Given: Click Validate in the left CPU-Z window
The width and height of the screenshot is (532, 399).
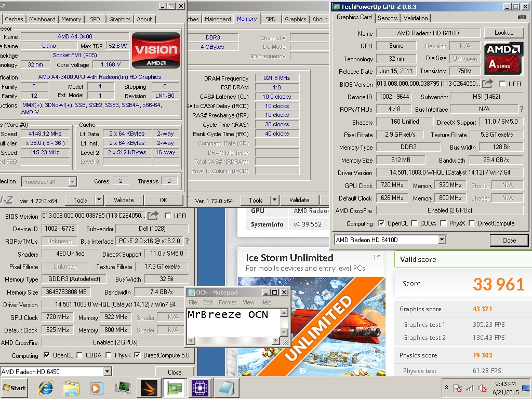Looking at the screenshot, I should 124,200.
